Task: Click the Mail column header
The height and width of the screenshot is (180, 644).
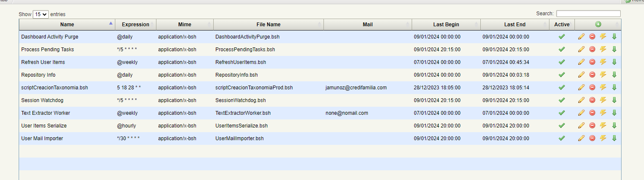Action: tap(368, 25)
